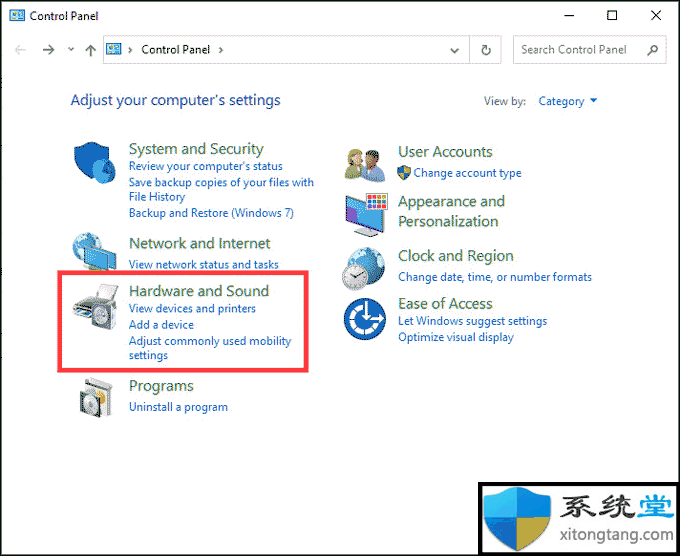Open Programs heading
The width and height of the screenshot is (680, 556).
[x=161, y=386]
